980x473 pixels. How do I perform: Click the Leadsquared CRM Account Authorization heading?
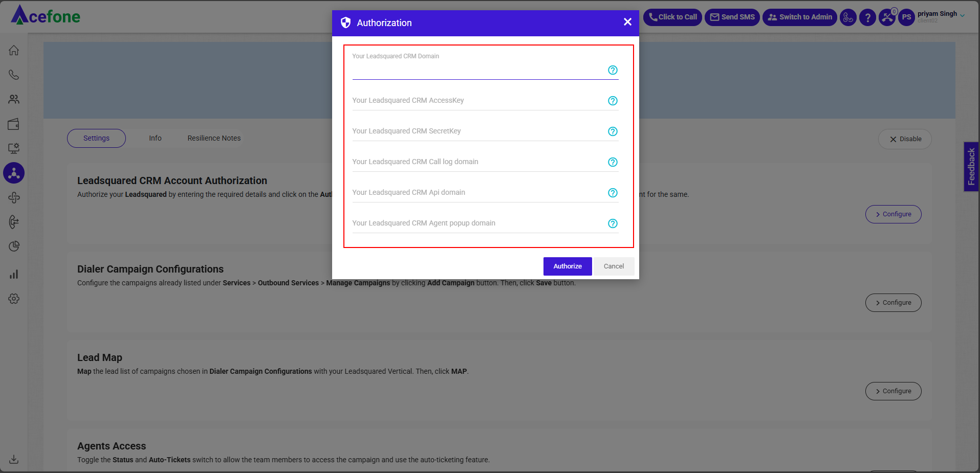point(172,181)
